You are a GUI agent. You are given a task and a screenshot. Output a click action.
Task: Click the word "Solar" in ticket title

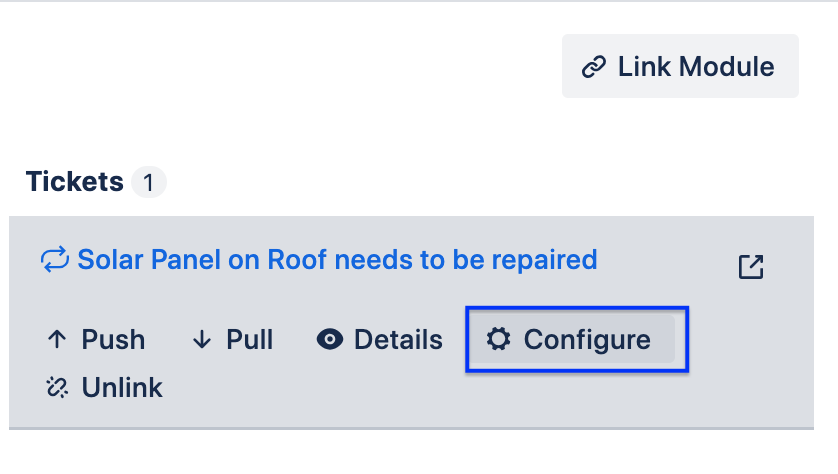point(108,260)
